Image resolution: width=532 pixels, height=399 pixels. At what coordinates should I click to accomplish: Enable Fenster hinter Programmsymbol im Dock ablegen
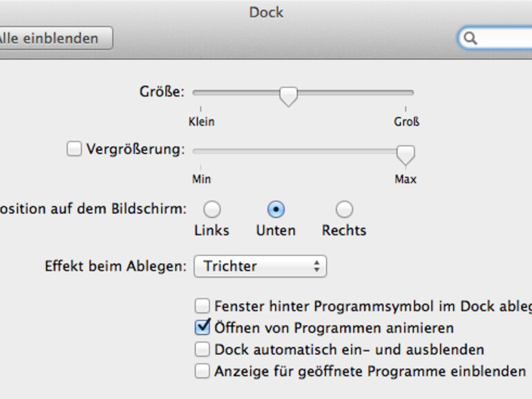[202, 306]
